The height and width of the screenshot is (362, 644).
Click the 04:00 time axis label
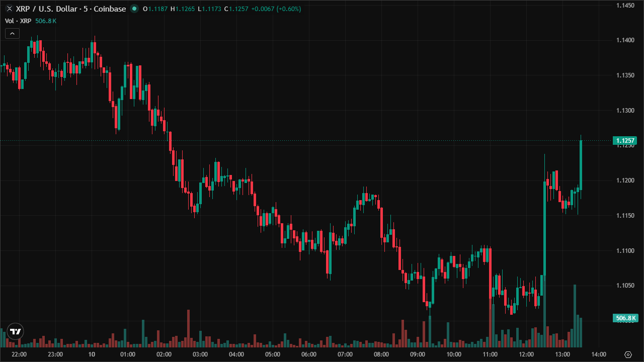236,354
